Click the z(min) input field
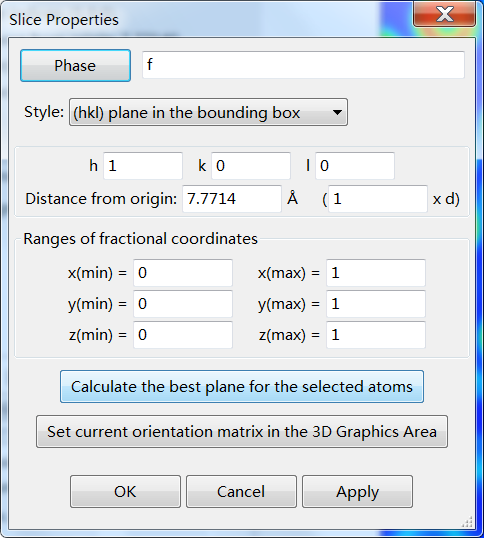The image size is (484, 538). (183, 335)
